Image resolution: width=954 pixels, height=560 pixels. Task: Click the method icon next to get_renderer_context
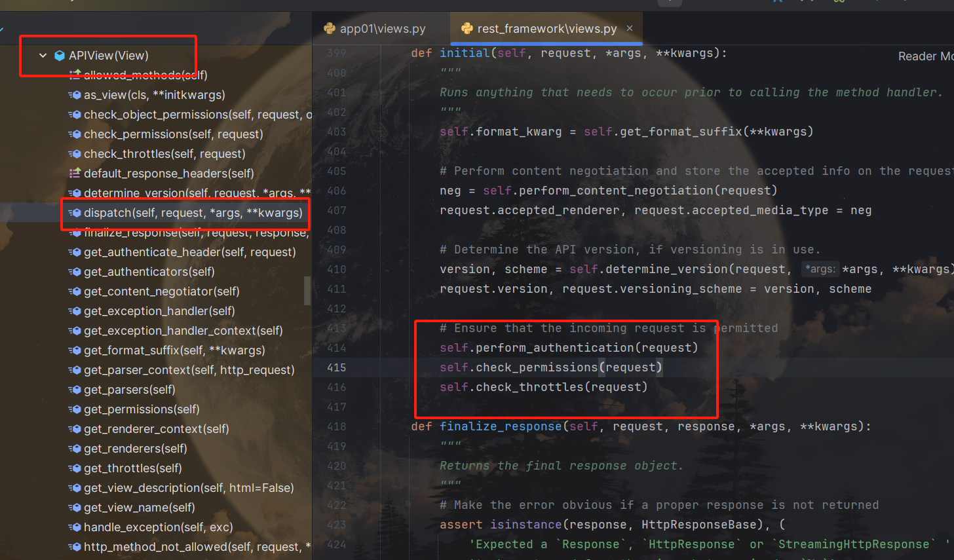[75, 429]
